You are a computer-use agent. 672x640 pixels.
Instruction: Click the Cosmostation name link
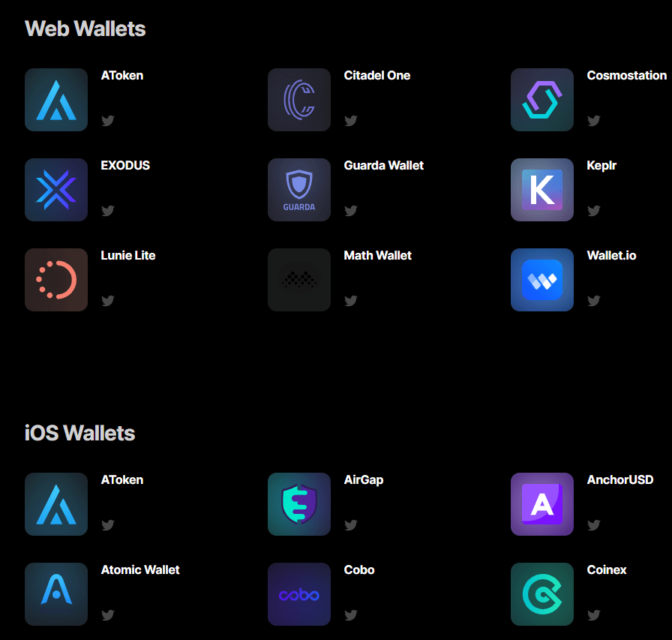[x=627, y=76]
